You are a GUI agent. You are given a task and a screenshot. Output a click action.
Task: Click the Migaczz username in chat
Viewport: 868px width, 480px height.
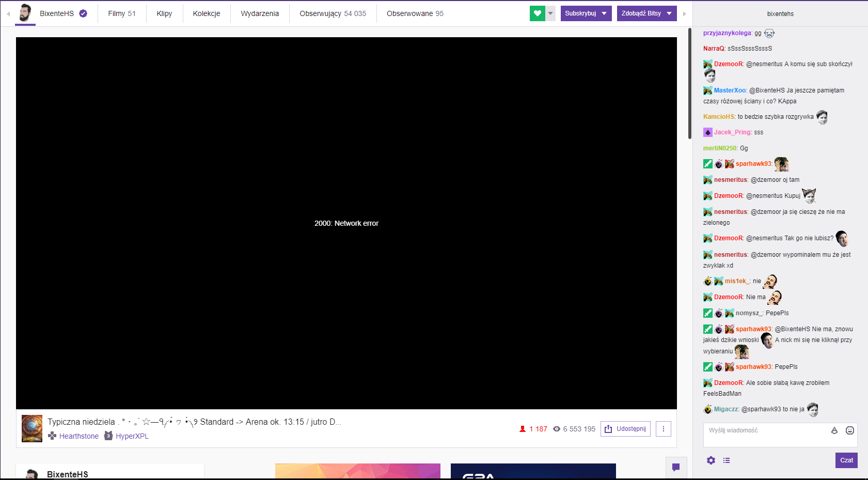726,409
